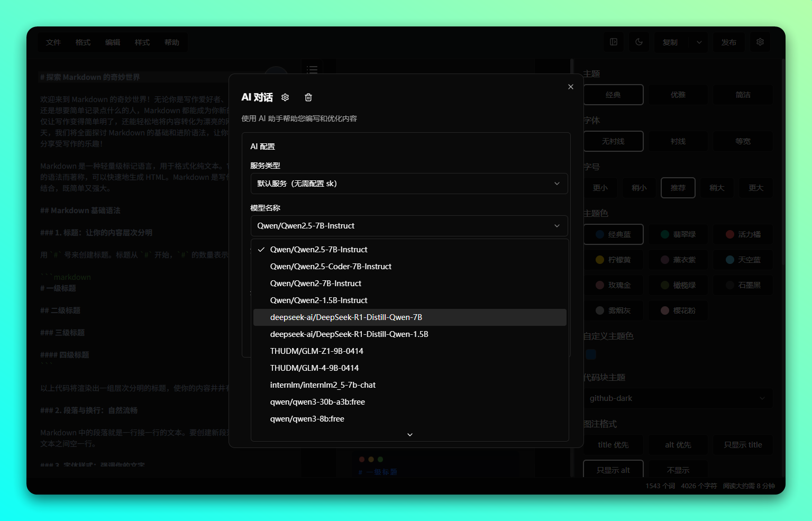The width and height of the screenshot is (812, 521).
Task: Open the 编辑 menu
Action: click(113, 42)
